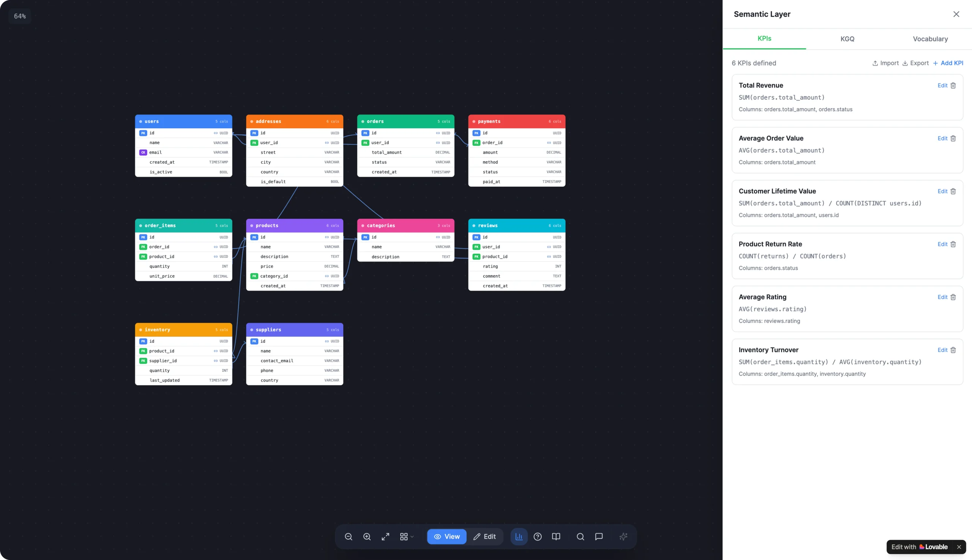972x560 pixels.
Task: Click Edit link for Average Rating KPI
Action: tap(942, 297)
